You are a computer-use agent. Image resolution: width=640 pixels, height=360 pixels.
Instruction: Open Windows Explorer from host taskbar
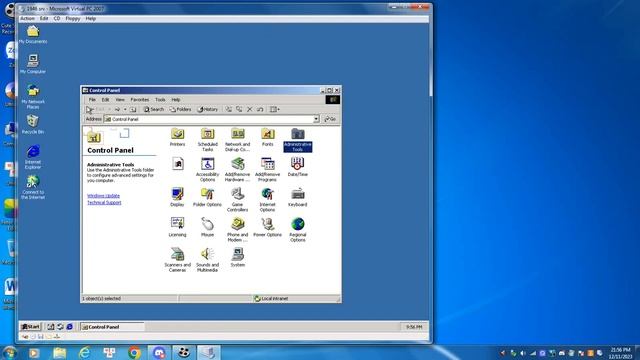tap(59, 353)
